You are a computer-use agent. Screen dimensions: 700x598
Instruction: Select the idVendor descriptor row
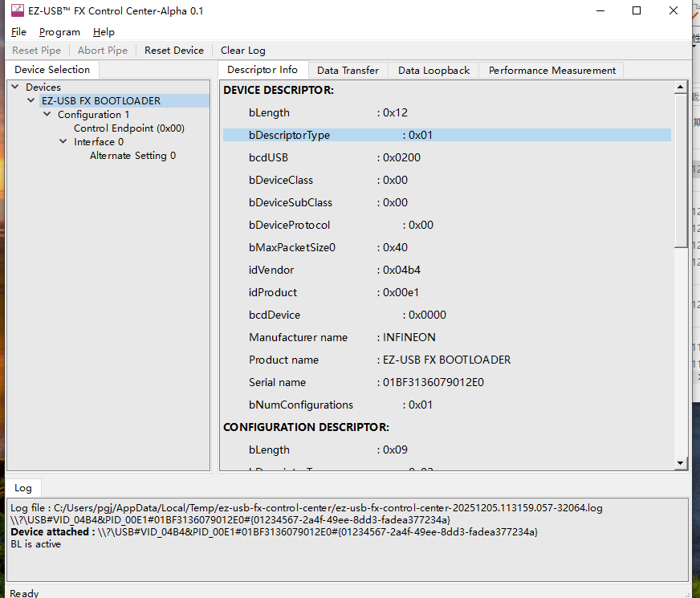tap(447, 270)
